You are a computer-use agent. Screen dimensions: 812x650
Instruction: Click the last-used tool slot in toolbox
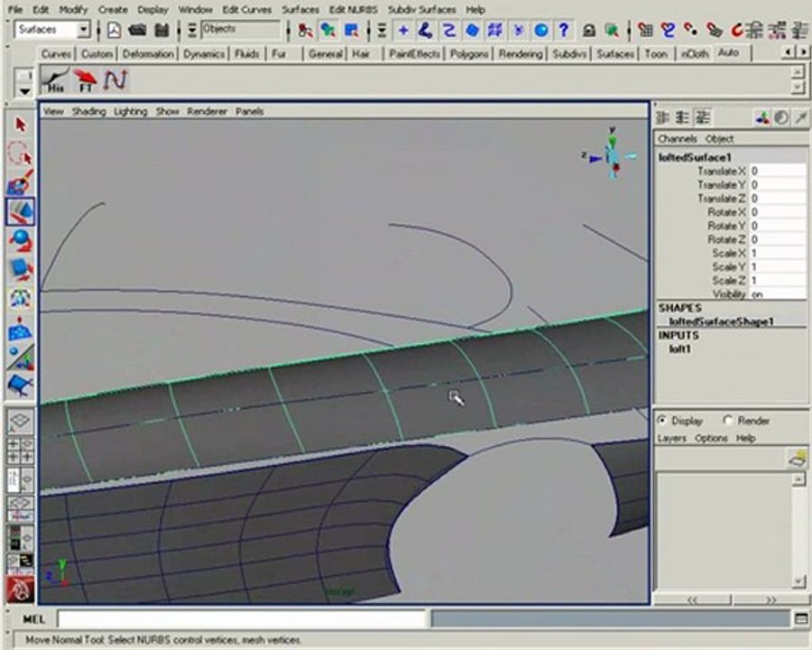(x=21, y=385)
